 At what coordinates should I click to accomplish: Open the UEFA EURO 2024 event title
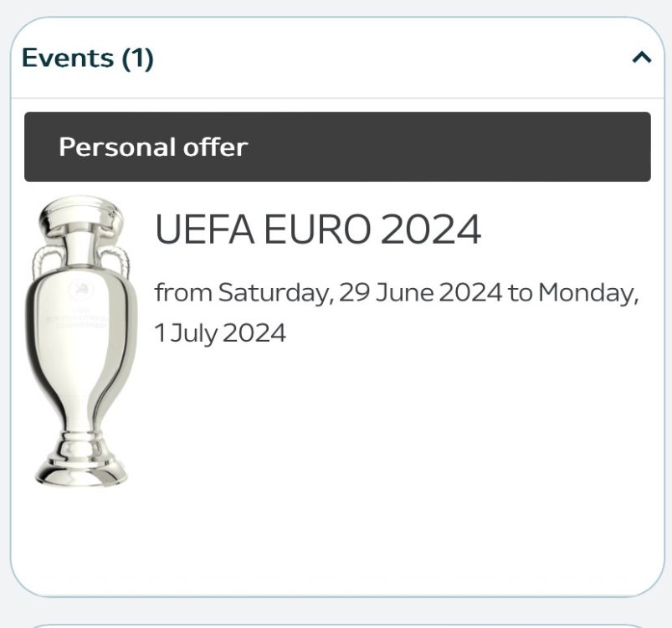(318, 230)
